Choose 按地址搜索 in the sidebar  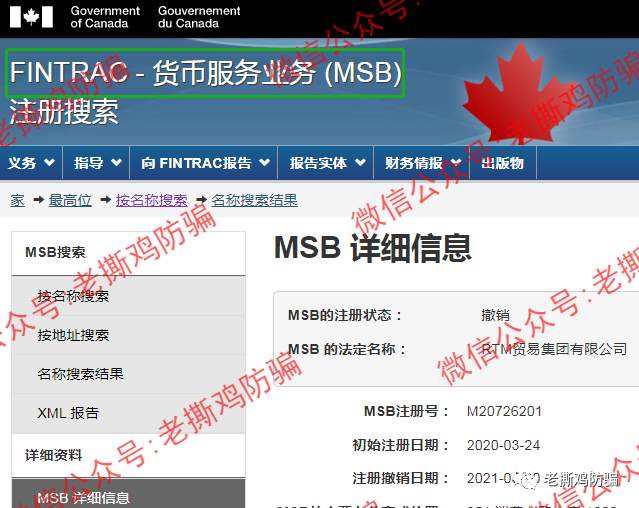(128, 335)
